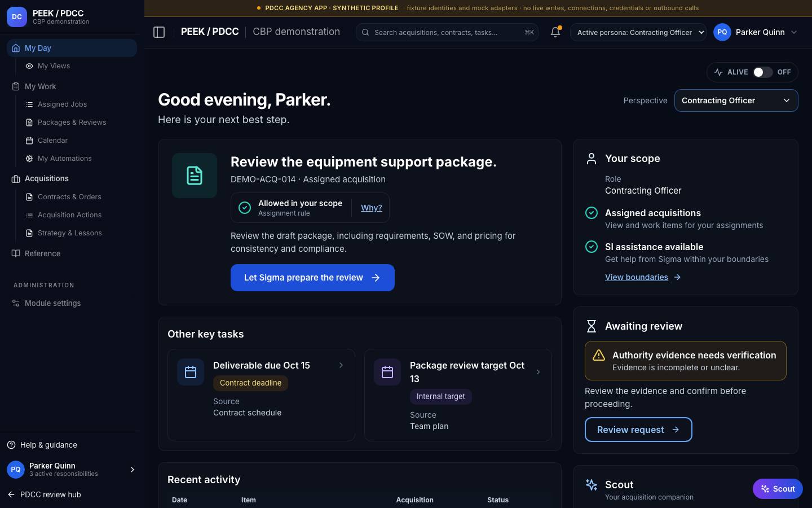This screenshot has height=508, width=812.
Task: Expand the Parker Quinn account menu chevron
Action: coord(794,32)
